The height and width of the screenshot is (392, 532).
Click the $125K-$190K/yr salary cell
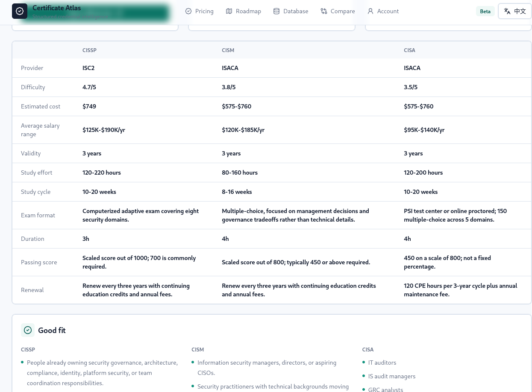coord(104,130)
